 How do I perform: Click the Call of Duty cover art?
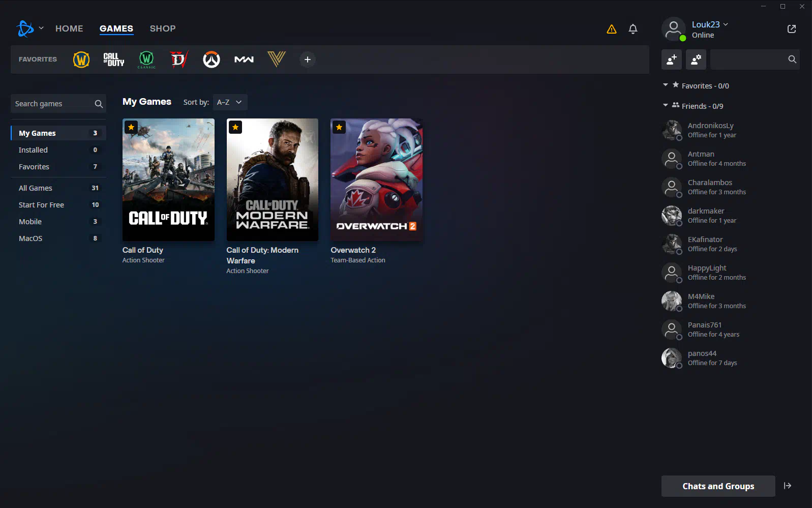[168, 180]
